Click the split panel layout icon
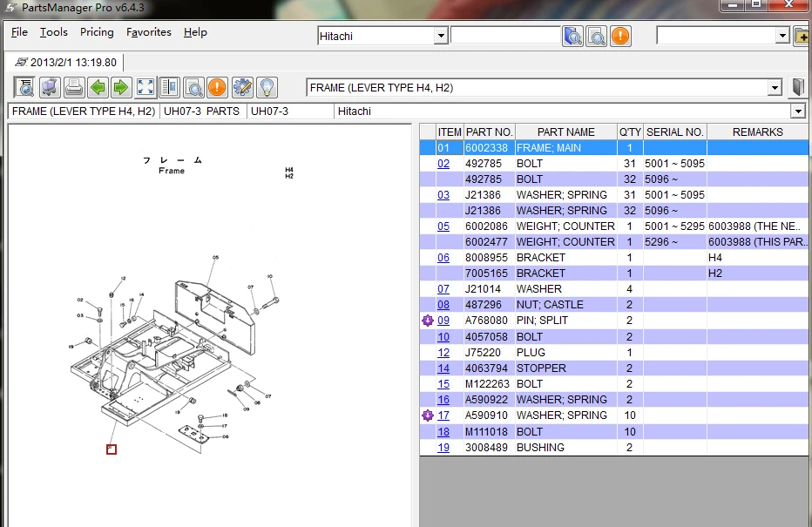Viewport: 812px width, 527px height. 169,87
